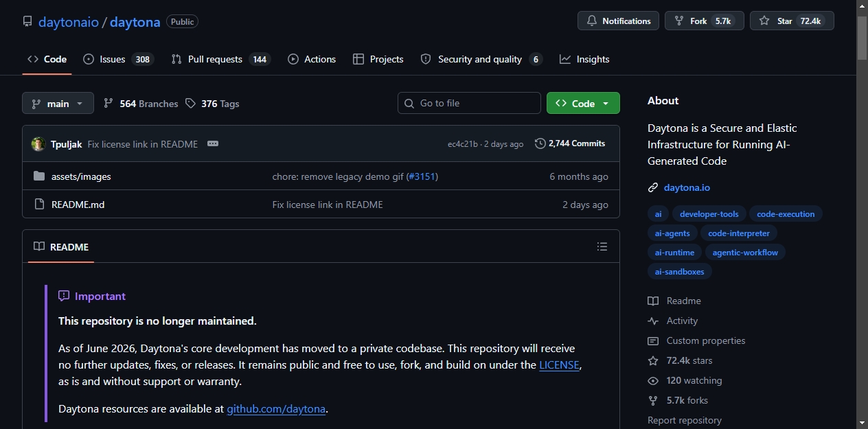
Task: Select the ai-agents topic tag
Action: 672,233
